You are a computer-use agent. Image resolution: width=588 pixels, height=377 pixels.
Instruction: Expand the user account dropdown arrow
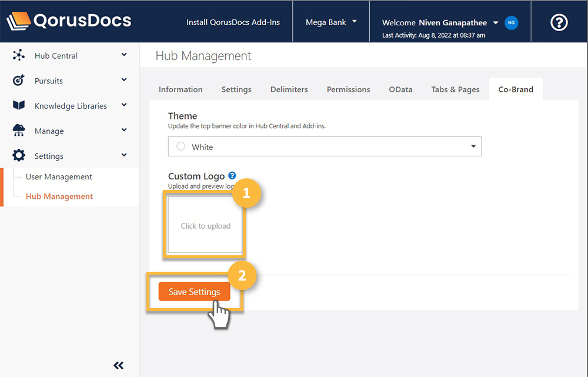[x=495, y=23]
